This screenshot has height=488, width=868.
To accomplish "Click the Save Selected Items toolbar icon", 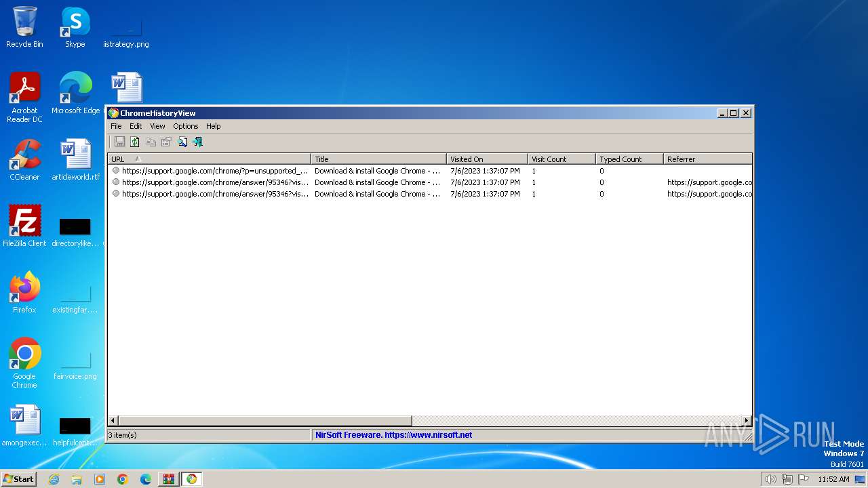I will [x=119, y=142].
